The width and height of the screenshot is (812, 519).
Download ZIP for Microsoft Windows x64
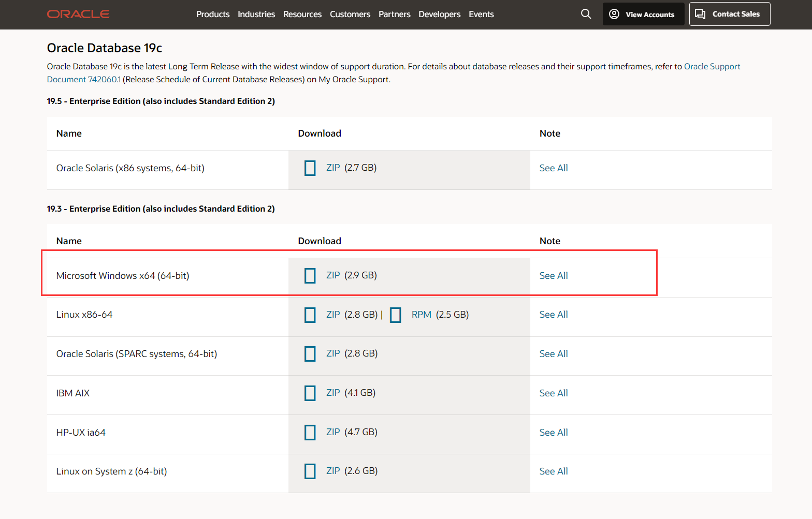point(333,275)
